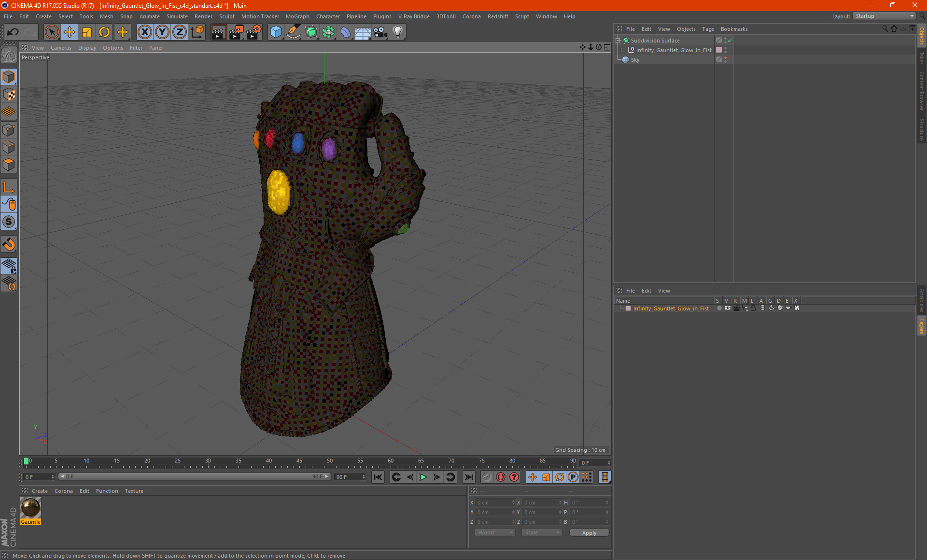Toggle the layer Solo dot for Infinity_Gauntlet layer
The height and width of the screenshot is (560, 927).
point(719,308)
